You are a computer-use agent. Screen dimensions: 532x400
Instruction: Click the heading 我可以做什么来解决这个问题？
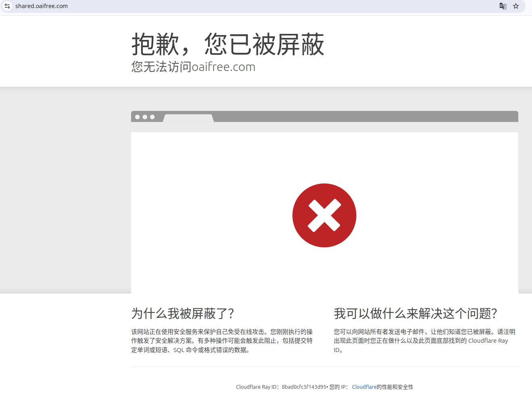click(x=415, y=313)
